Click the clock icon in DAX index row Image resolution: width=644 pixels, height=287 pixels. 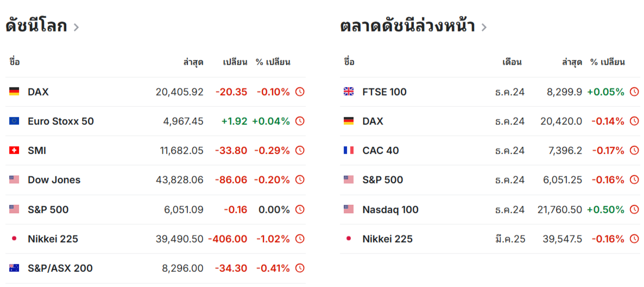coord(300,92)
